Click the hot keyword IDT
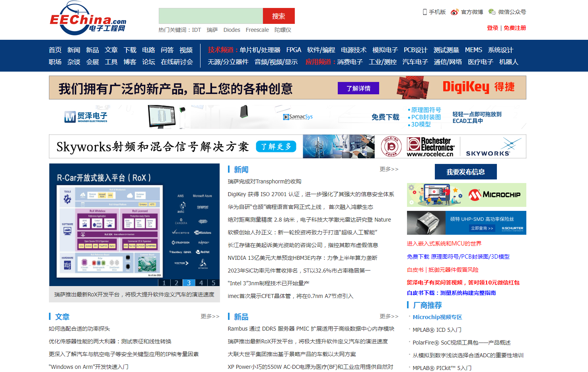This screenshot has width=588, height=372. pos(196,30)
